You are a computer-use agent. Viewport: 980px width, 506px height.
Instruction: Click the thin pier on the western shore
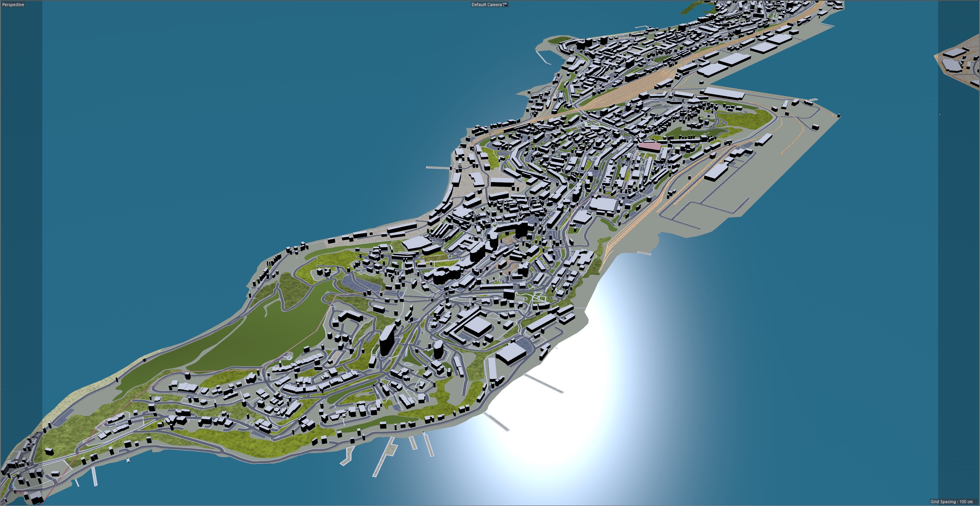click(x=437, y=168)
